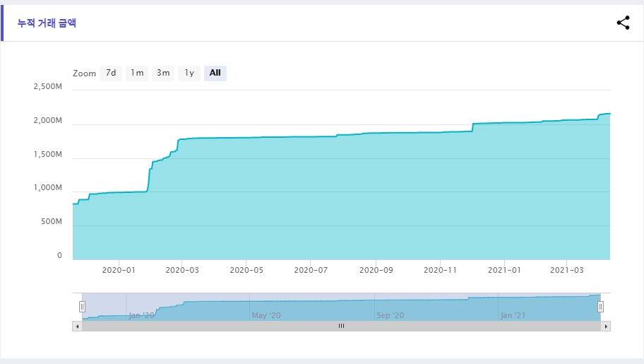Click the 0 axis label
644x364 pixels.
tap(59, 255)
